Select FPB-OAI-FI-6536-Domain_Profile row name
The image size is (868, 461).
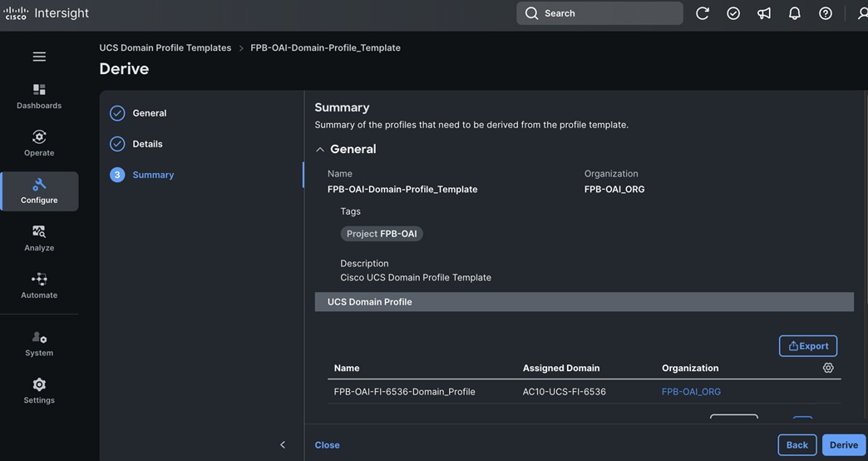click(404, 392)
